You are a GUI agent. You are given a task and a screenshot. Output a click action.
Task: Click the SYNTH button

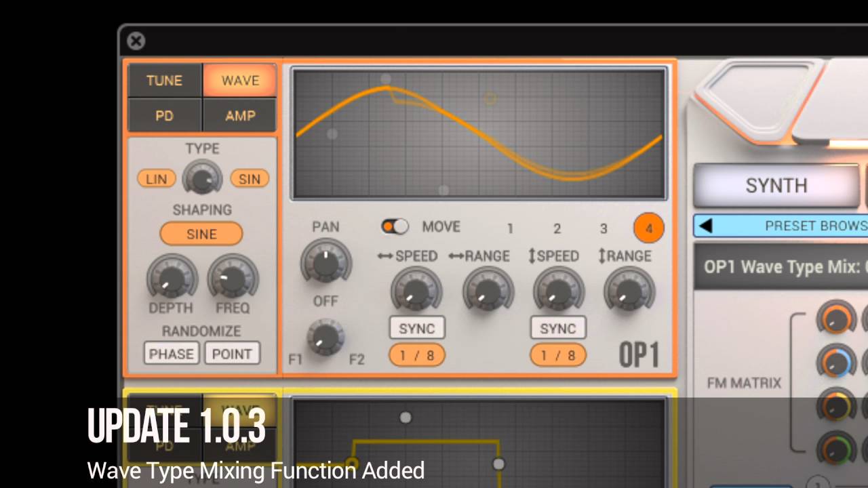coord(776,185)
